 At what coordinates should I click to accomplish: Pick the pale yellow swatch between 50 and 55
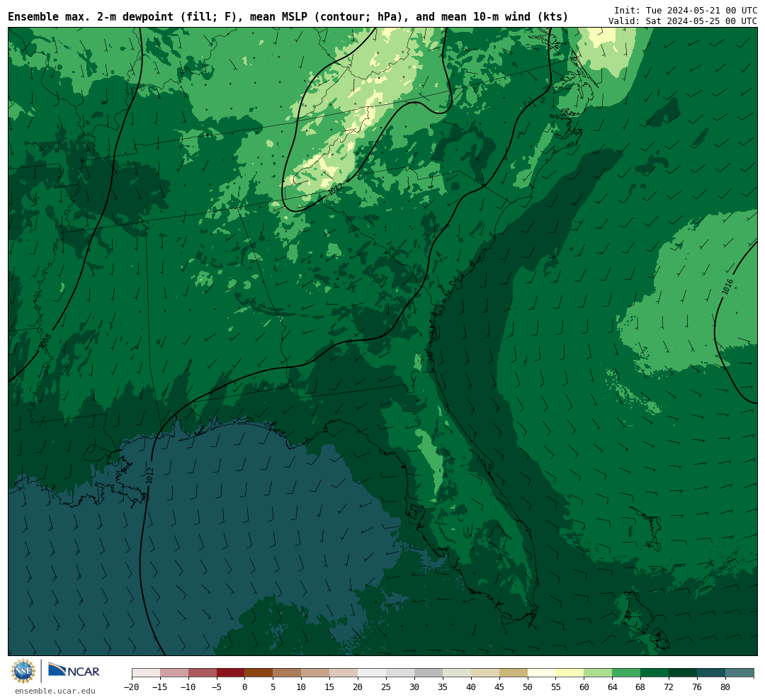(542, 673)
